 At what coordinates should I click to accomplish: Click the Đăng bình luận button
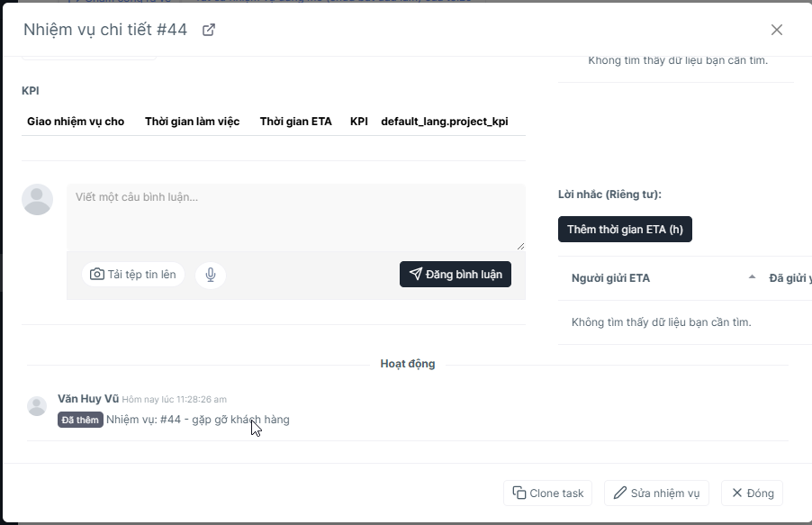click(x=456, y=274)
